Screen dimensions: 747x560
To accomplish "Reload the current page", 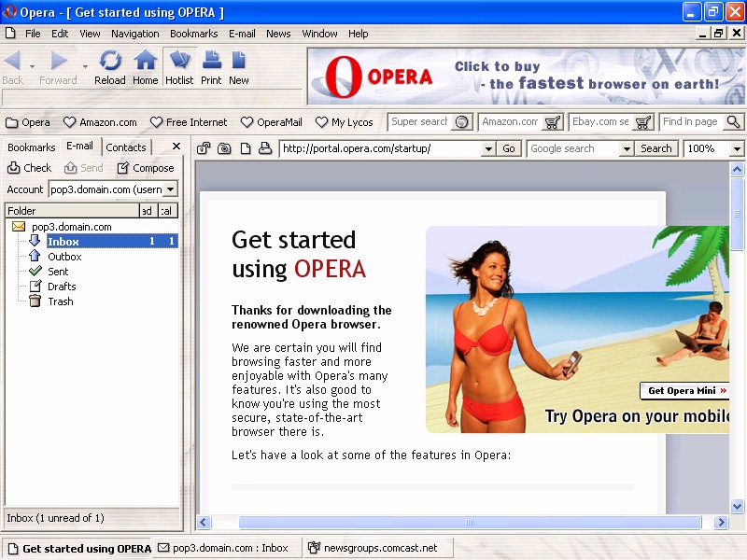I will point(110,67).
